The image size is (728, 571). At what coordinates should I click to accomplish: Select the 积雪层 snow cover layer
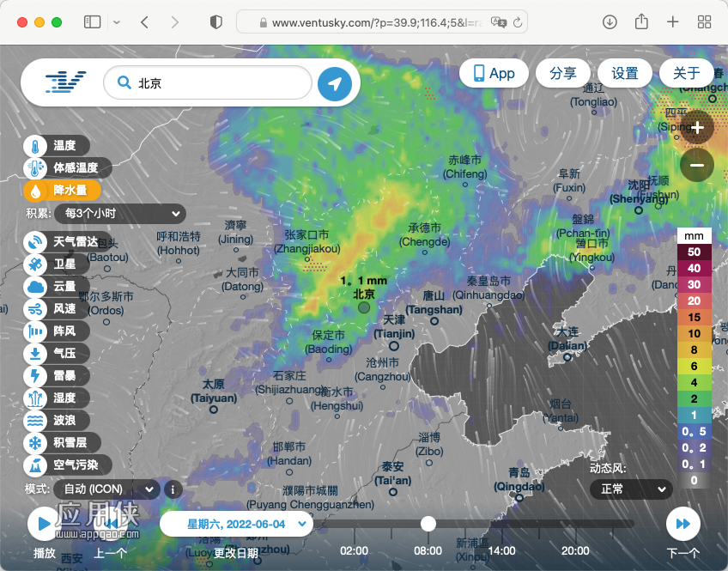[62, 442]
